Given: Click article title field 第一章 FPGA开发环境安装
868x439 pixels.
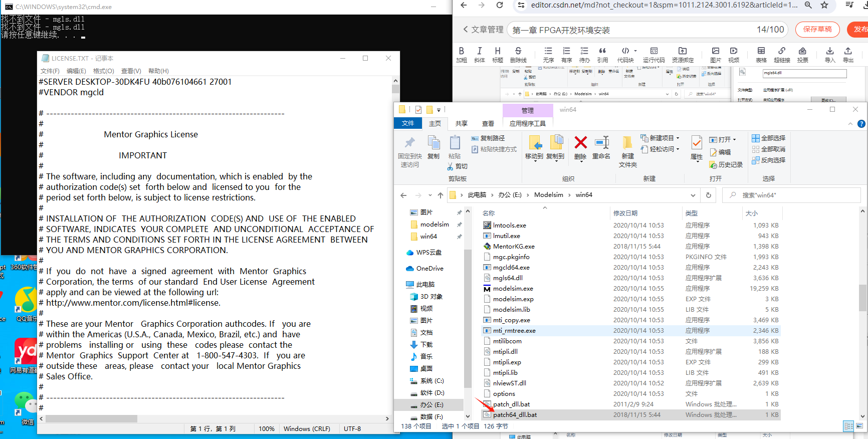Looking at the screenshot, I should [x=647, y=30].
